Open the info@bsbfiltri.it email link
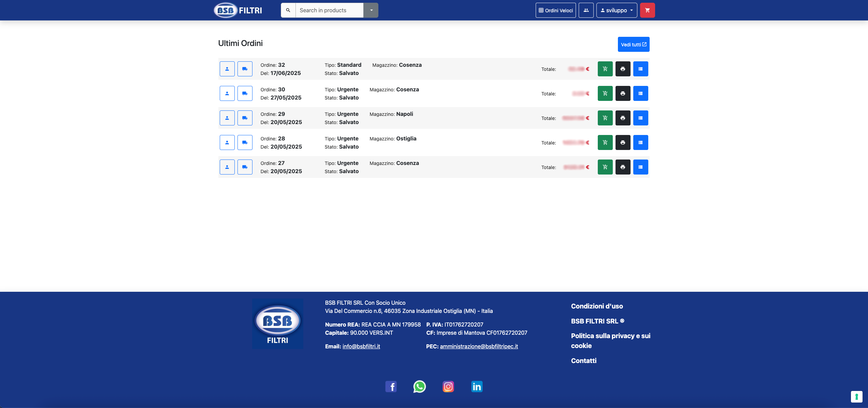The height and width of the screenshot is (408, 868). click(361, 346)
